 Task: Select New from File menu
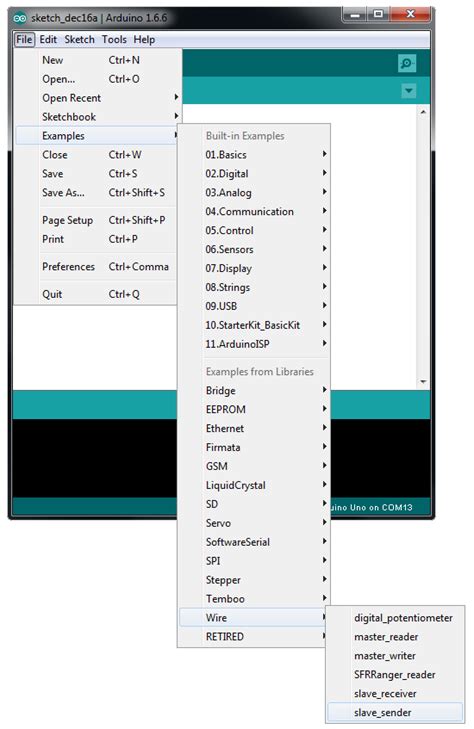tap(97, 60)
